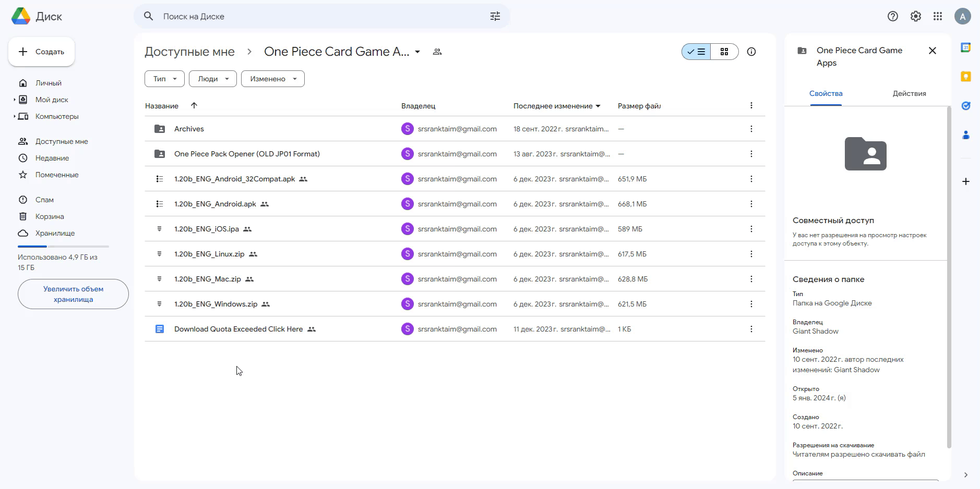The width and height of the screenshot is (980, 489).
Task: Click the info details icon
Action: point(751,52)
